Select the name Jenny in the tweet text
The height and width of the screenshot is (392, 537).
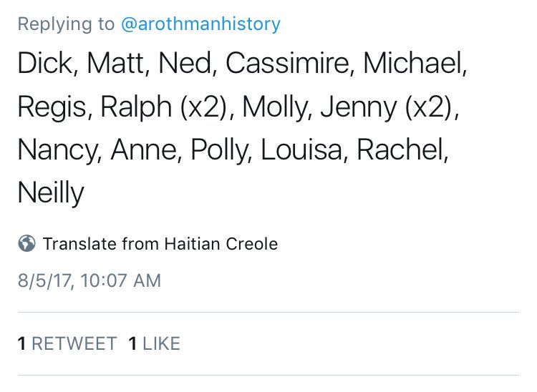tap(358, 107)
